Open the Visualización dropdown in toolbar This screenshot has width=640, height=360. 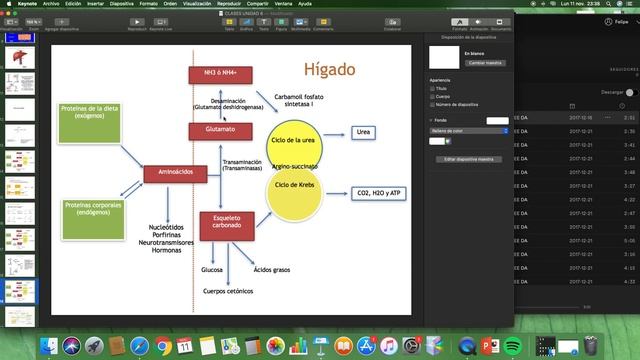[x=11, y=22]
